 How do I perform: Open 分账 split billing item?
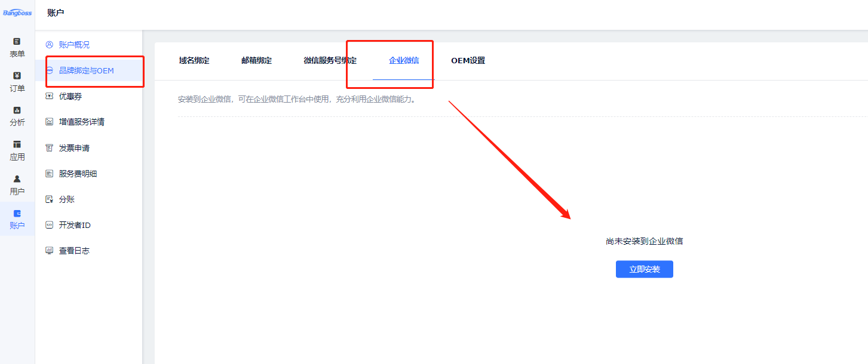click(66, 199)
